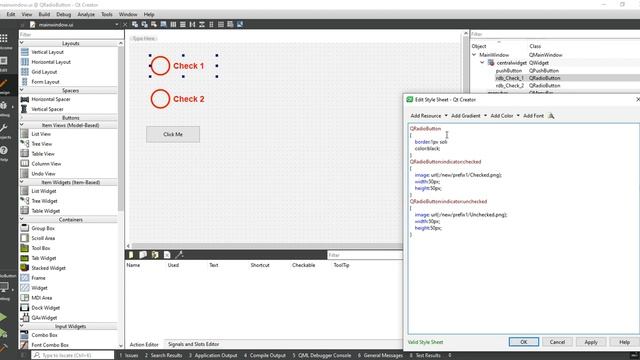
Task: Run the project with the green arrow
Action: pos(3,317)
